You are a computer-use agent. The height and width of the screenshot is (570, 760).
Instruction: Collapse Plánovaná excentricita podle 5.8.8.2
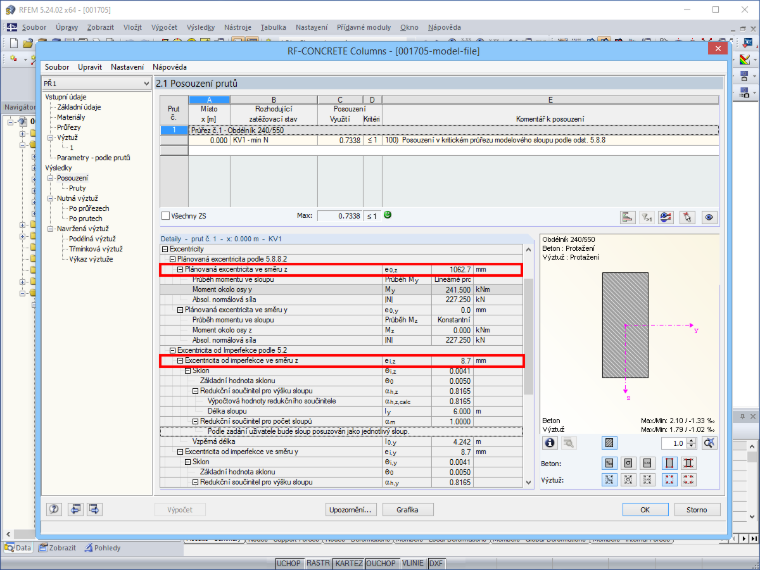click(x=172, y=259)
